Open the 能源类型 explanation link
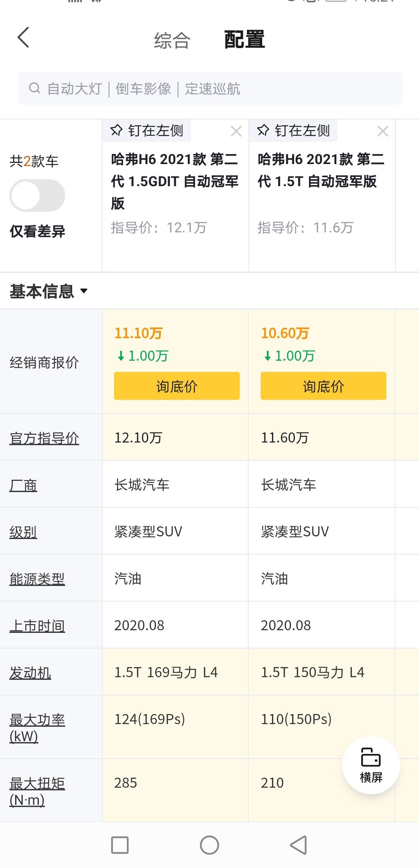The height and width of the screenshot is (868, 419). coord(37,579)
